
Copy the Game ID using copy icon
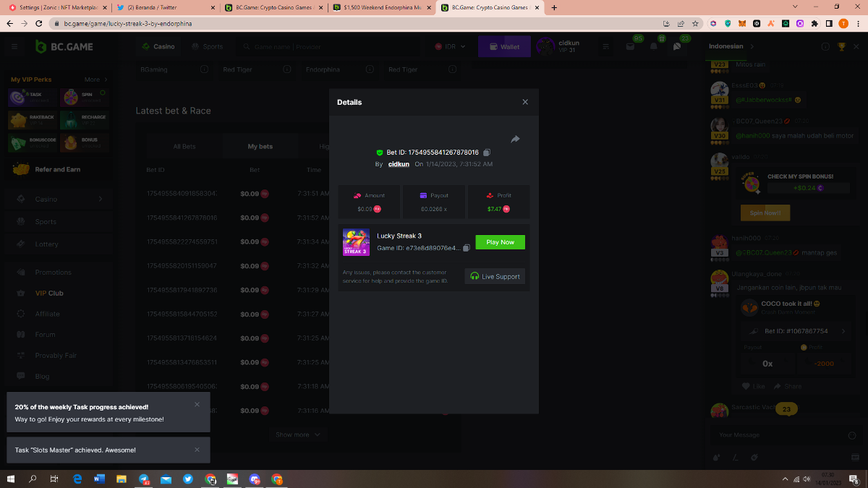467,248
